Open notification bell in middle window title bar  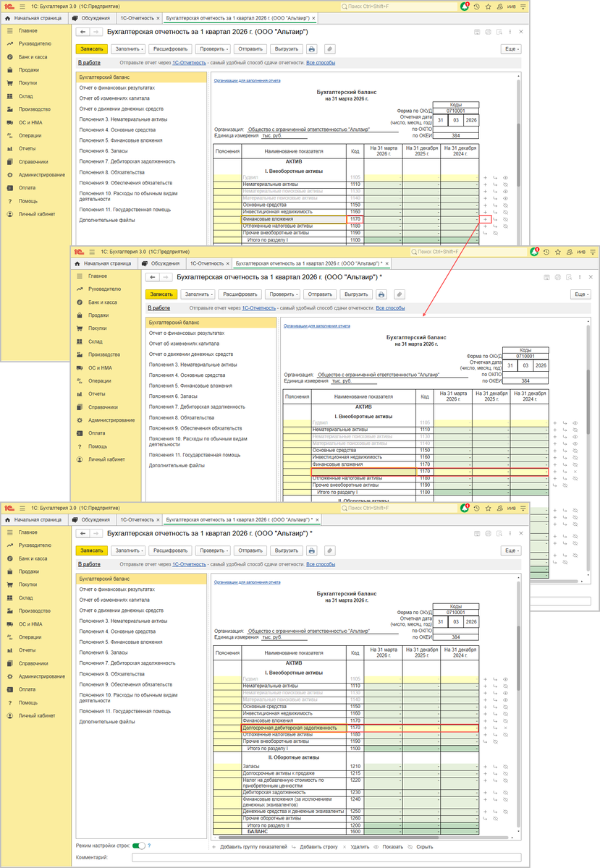[536, 251]
